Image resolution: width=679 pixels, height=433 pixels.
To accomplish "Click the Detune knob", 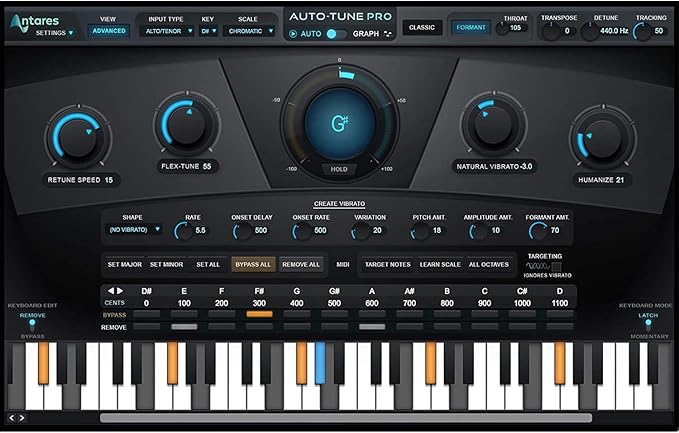I will (590, 31).
